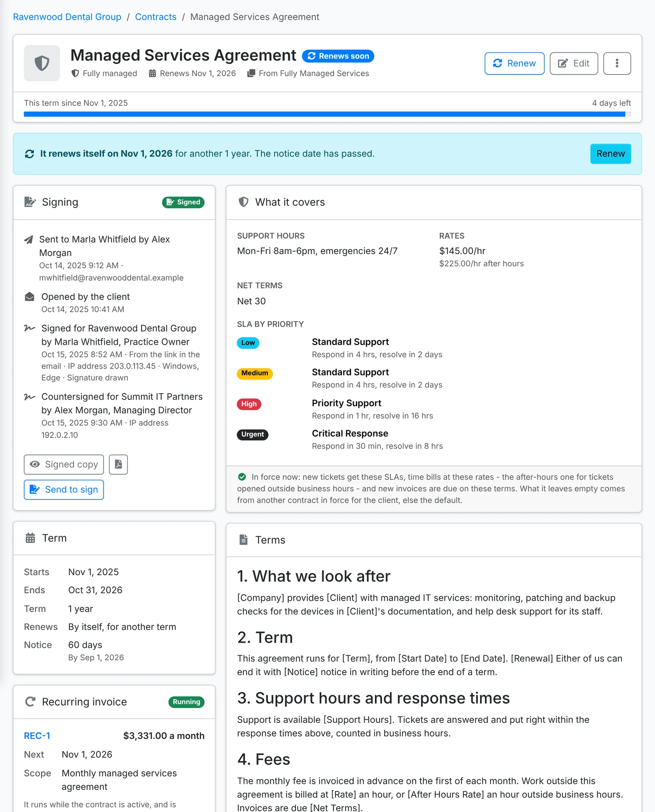Image resolution: width=655 pixels, height=812 pixels.
Task: Click the 'By Sep 1, 2026' notice date
Action: (x=96, y=658)
